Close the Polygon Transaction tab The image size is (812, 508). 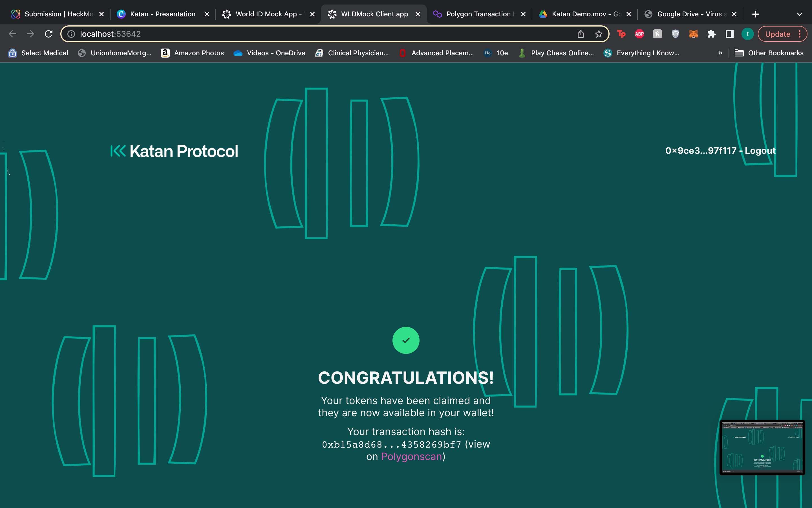pyautogui.click(x=523, y=14)
